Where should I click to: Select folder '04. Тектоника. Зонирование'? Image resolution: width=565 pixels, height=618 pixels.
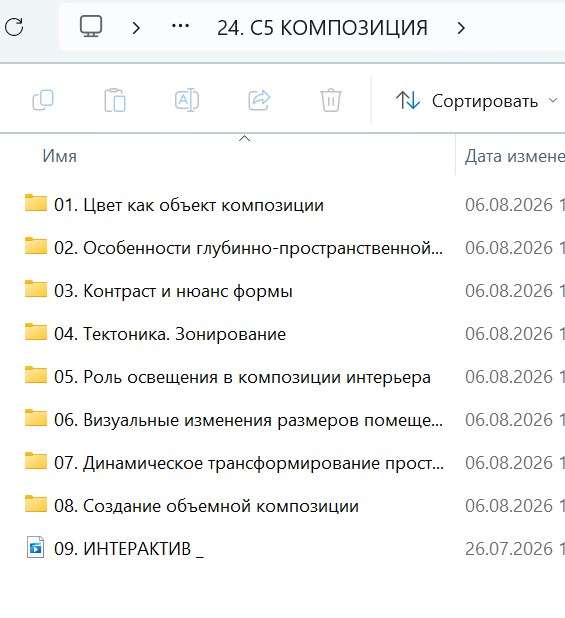point(170,334)
